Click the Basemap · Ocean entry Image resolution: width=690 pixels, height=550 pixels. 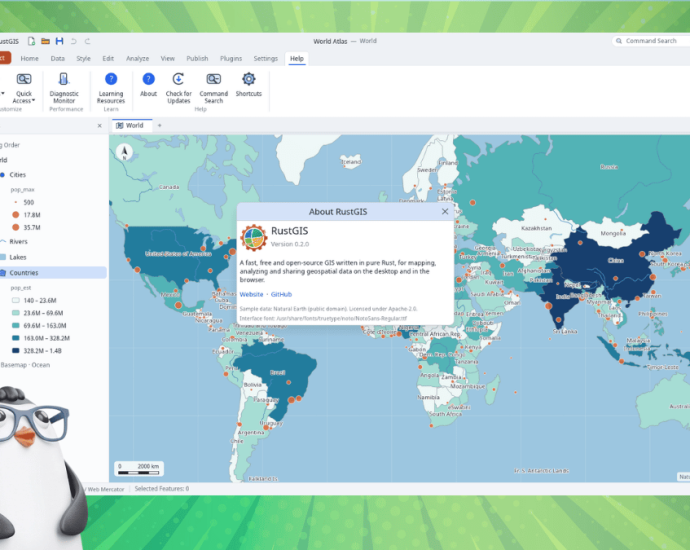(x=25, y=365)
